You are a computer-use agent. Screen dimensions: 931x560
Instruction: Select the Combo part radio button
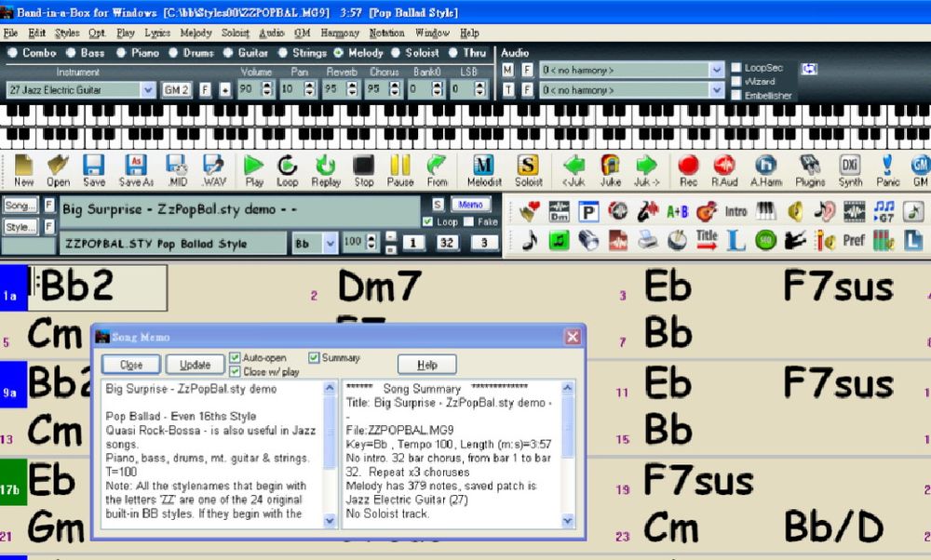12,53
